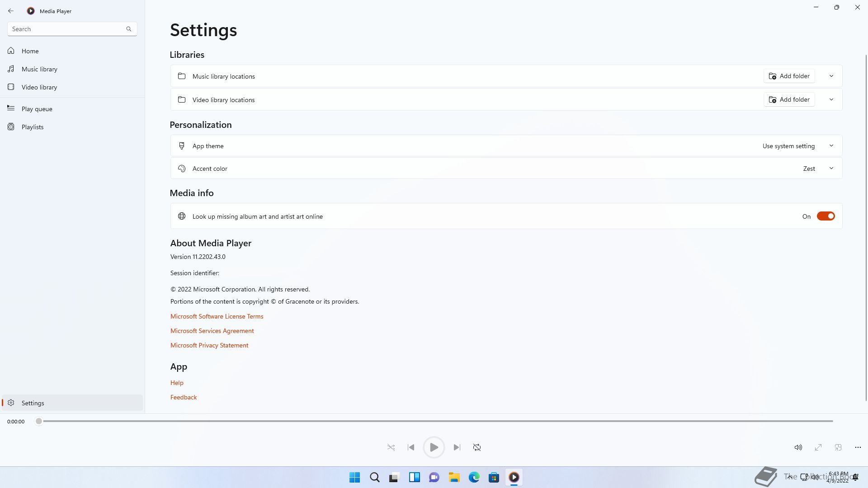Click the Accent color palette icon
Image resolution: width=868 pixels, height=488 pixels.
182,169
